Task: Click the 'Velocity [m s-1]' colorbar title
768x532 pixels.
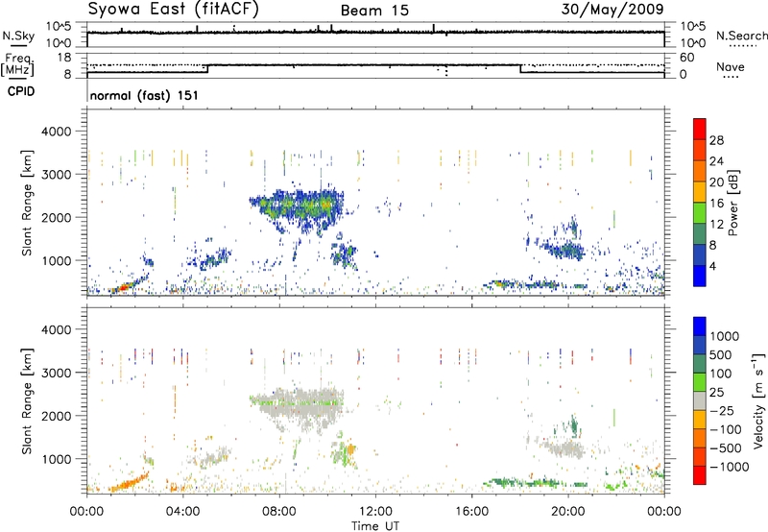Action: click(x=758, y=400)
